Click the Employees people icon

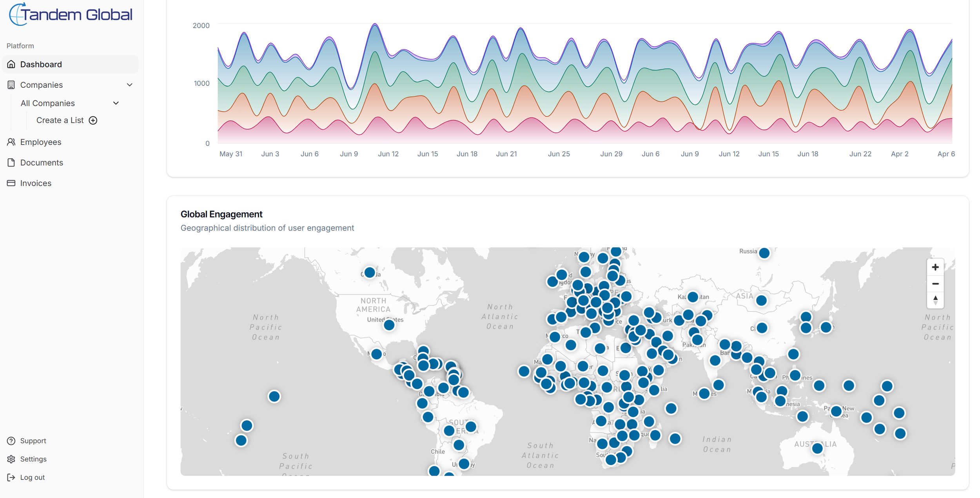tap(11, 142)
